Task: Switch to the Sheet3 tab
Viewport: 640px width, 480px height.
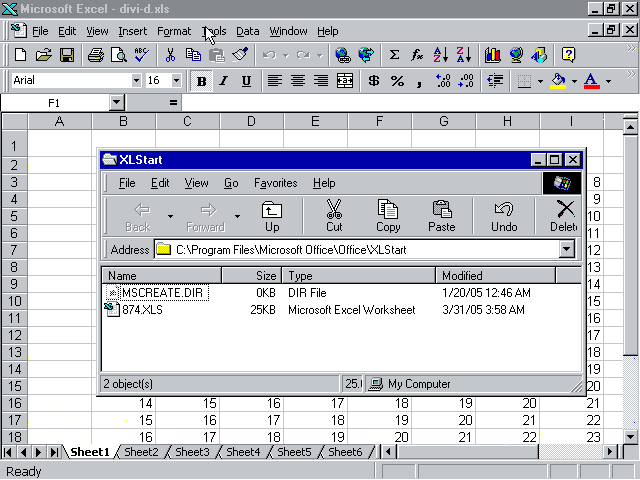Action: (x=192, y=452)
